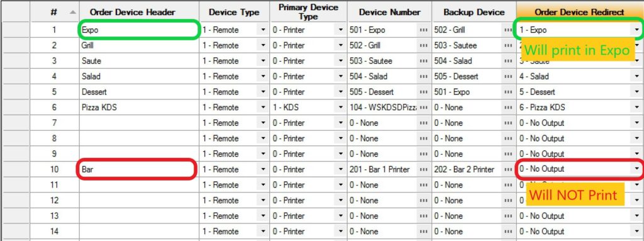Open ellipsis for 104 - WSKDSDPizza device
Screen dimensions: 644x241
click(423, 108)
